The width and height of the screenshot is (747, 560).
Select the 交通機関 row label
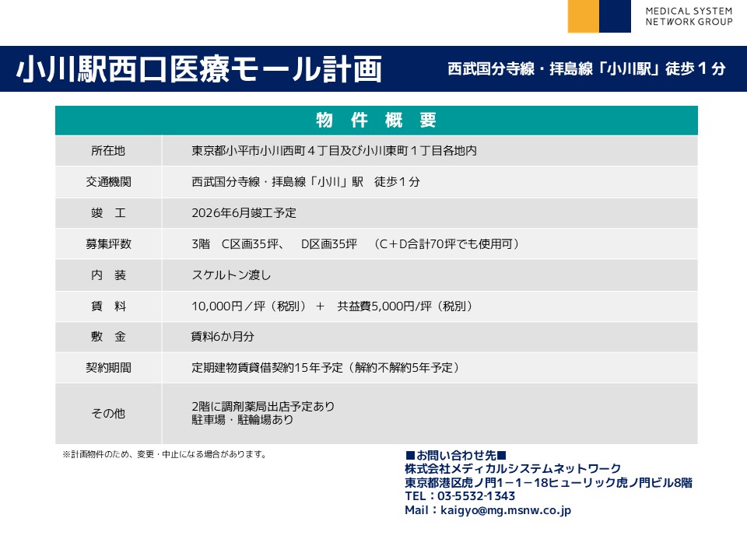tap(108, 182)
